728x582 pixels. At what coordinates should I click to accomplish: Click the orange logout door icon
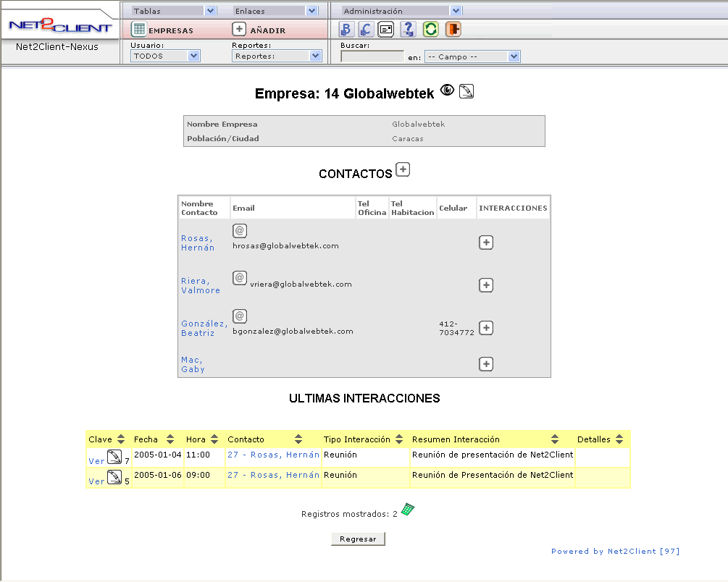[x=453, y=30]
